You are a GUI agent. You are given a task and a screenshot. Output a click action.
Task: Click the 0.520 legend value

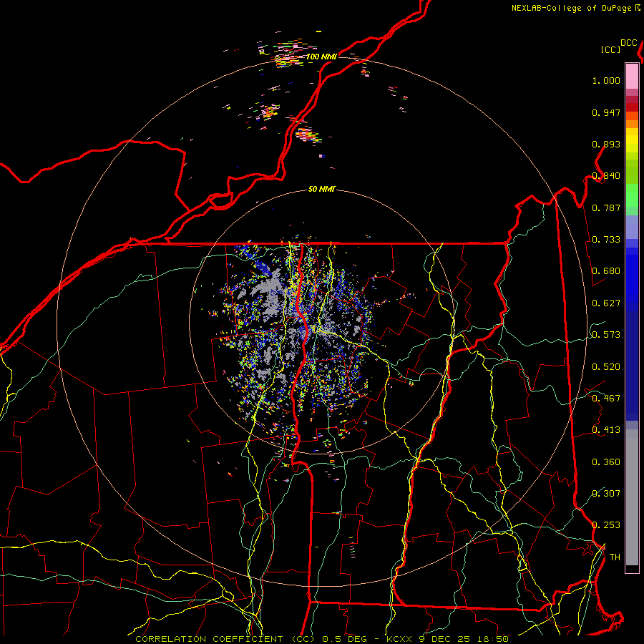pos(606,367)
